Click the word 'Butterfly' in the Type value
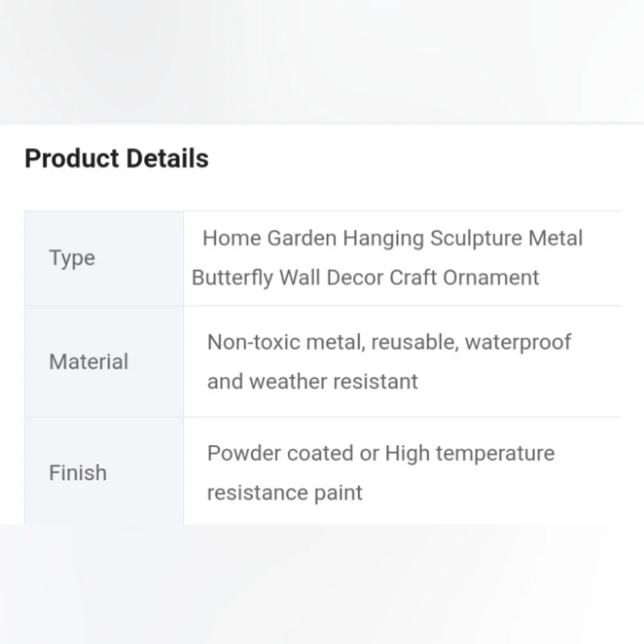Image resolution: width=644 pixels, height=644 pixels. tap(232, 278)
